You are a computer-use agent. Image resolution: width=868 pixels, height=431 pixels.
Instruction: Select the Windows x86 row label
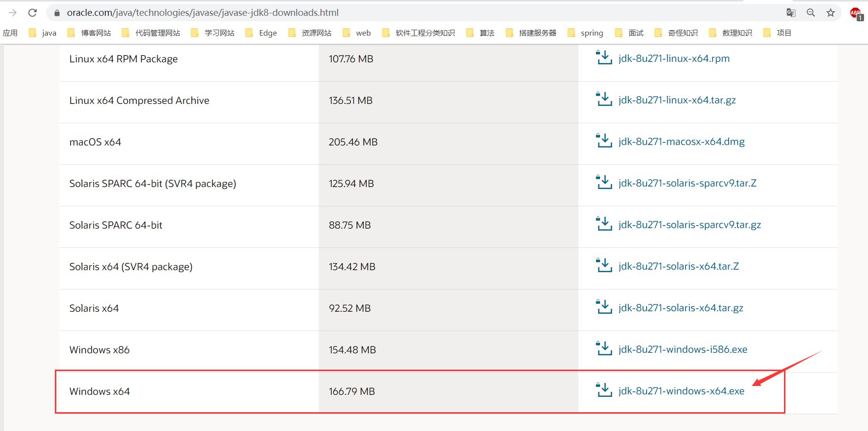click(99, 350)
